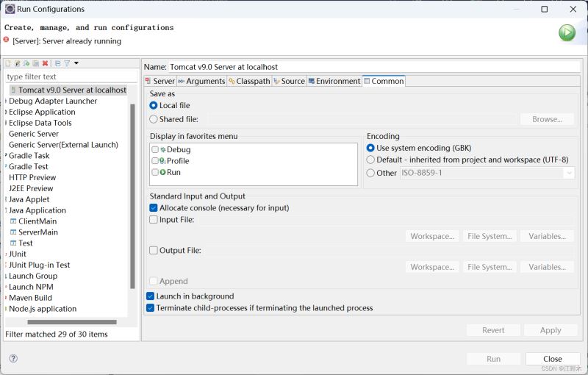Viewport: 588px width, 375px height.
Task: Select Use system encoding (GBK)
Action: 370,148
